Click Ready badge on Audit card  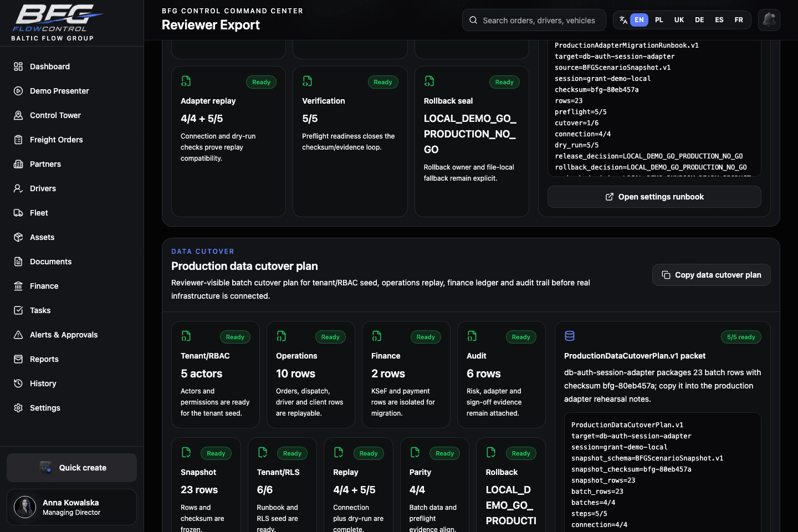coord(521,337)
